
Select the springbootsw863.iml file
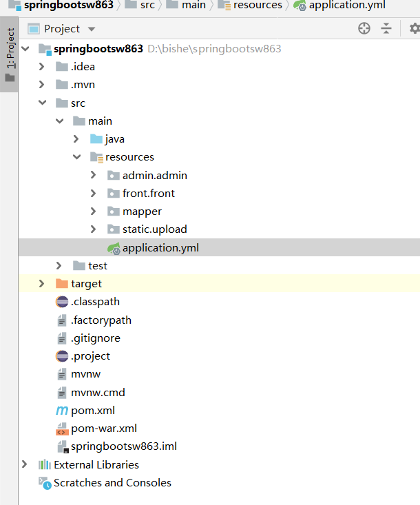[x=123, y=446]
